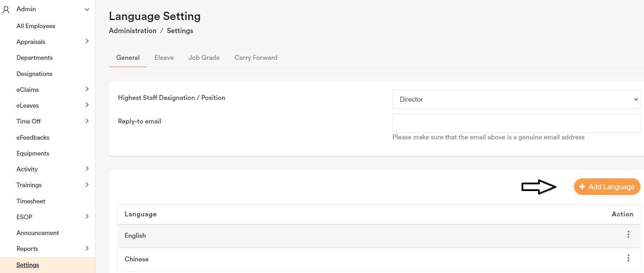Open the English row three-dot action menu

(x=628, y=235)
